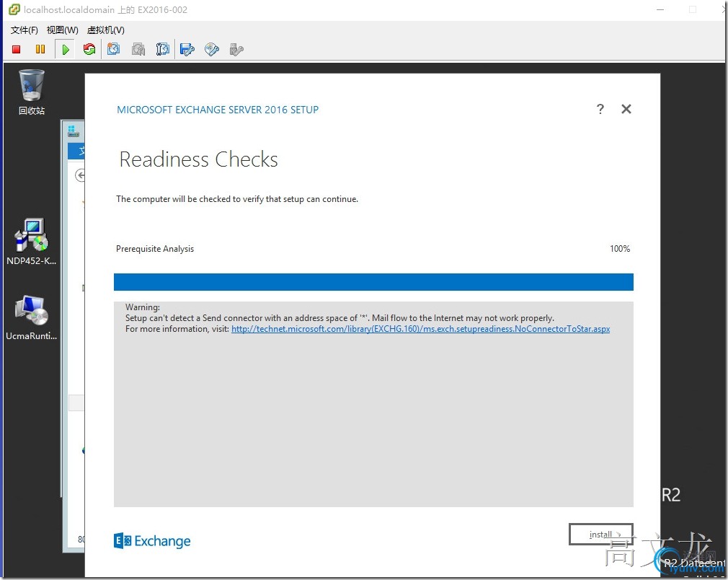Click the 'Warning:' text in the results box
The image size is (728, 580).
[x=143, y=307]
